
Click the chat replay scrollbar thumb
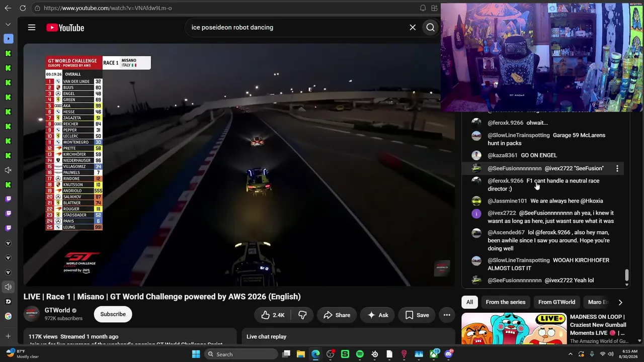point(626,275)
